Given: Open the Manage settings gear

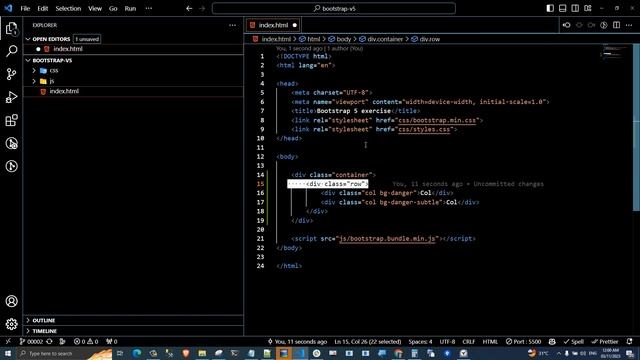Looking at the screenshot, I should pyautogui.click(x=11, y=324).
